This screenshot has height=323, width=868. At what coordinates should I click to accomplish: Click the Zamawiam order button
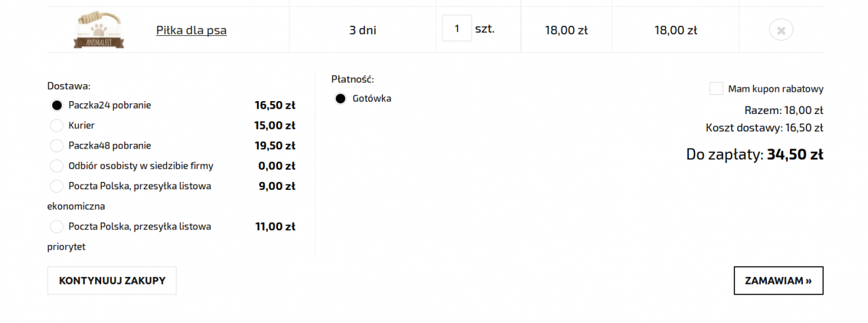pyautogui.click(x=778, y=280)
